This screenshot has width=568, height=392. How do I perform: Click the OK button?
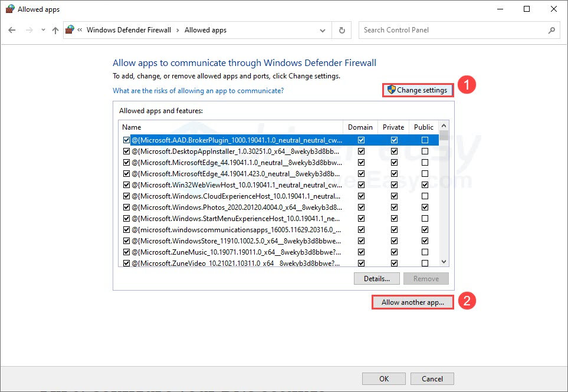[x=384, y=378]
